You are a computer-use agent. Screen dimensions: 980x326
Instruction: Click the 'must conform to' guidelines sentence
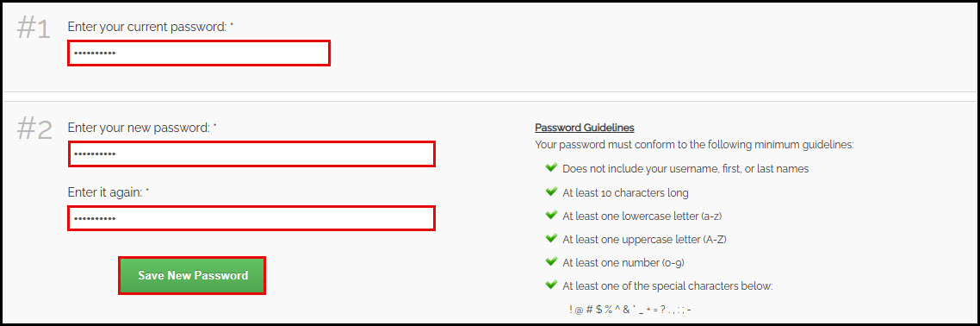tap(694, 145)
